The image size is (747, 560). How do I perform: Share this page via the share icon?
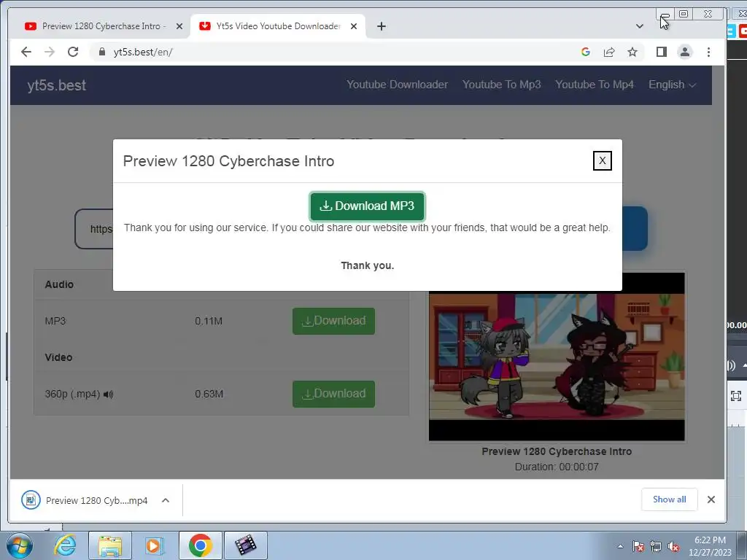pyautogui.click(x=609, y=52)
